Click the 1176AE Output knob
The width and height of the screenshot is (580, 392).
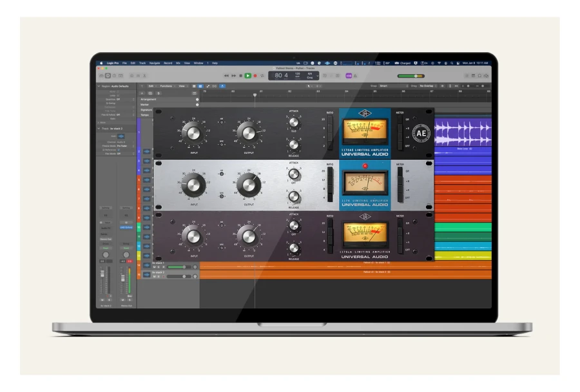(x=249, y=133)
